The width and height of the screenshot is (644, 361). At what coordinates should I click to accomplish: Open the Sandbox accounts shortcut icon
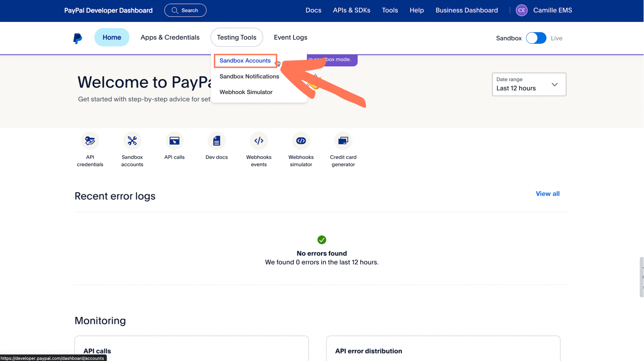point(132,141)
